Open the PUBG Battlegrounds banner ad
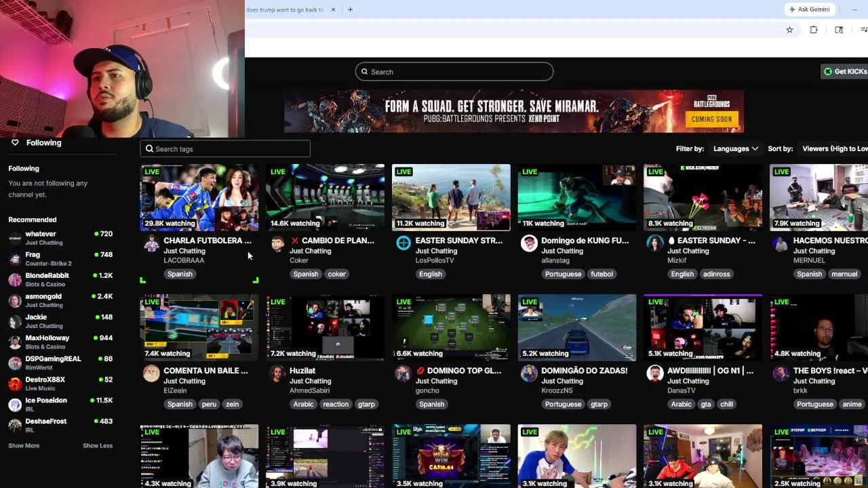The width and height of the screenshot is (868, 488). [513, 111]
